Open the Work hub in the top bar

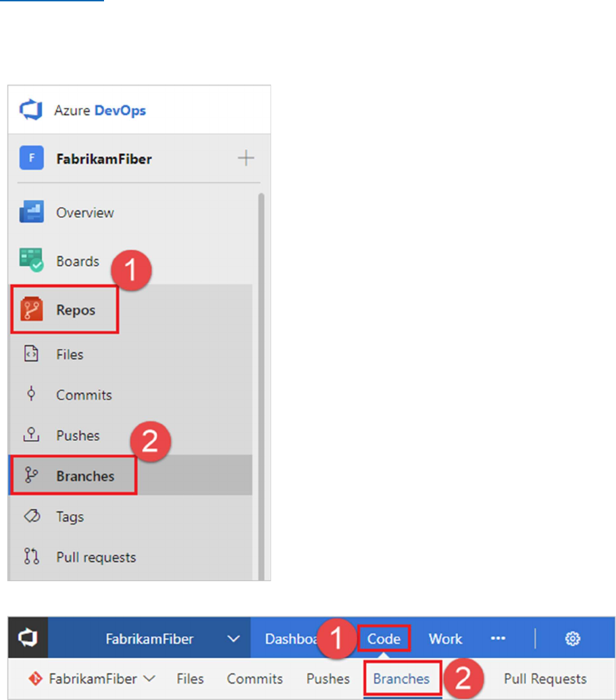pyautogui.click(x=445, y=639)
